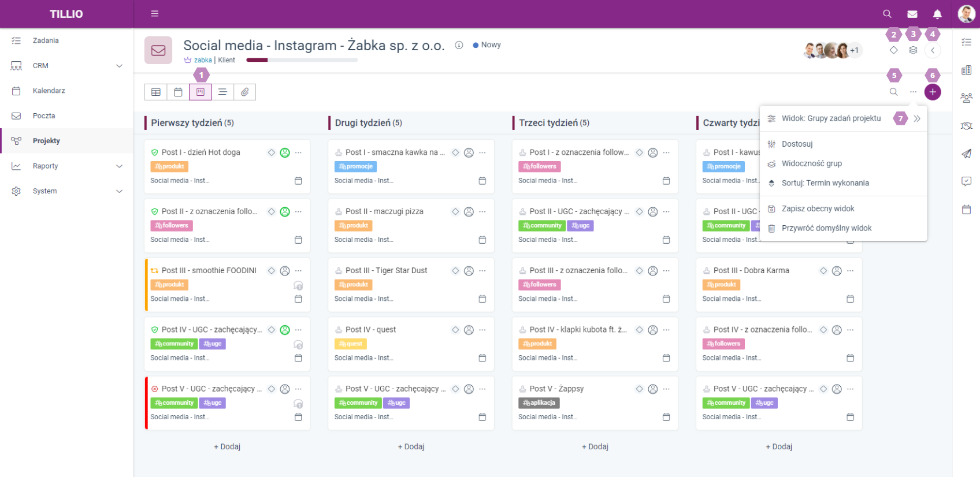Open the mail icon in the top bar
The height and width of the screenshot is (477, 980).
pos(912,14)
